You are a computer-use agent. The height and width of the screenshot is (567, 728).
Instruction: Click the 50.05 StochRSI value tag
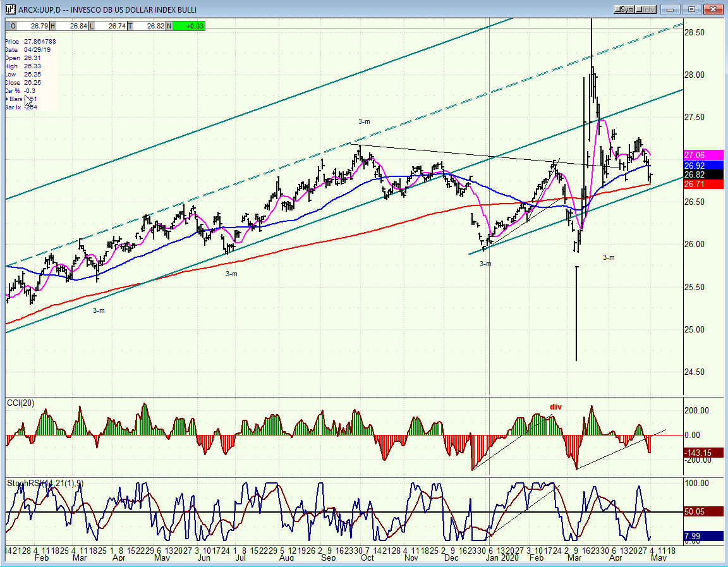(703, 512)
